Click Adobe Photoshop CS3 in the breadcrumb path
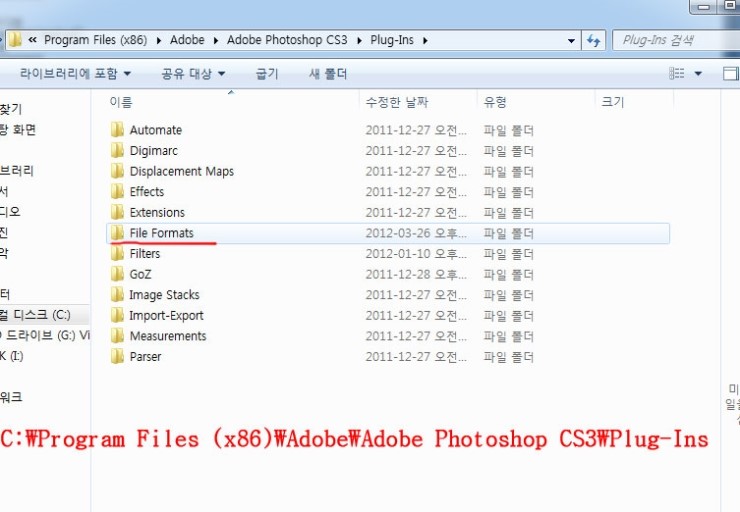 287,41
